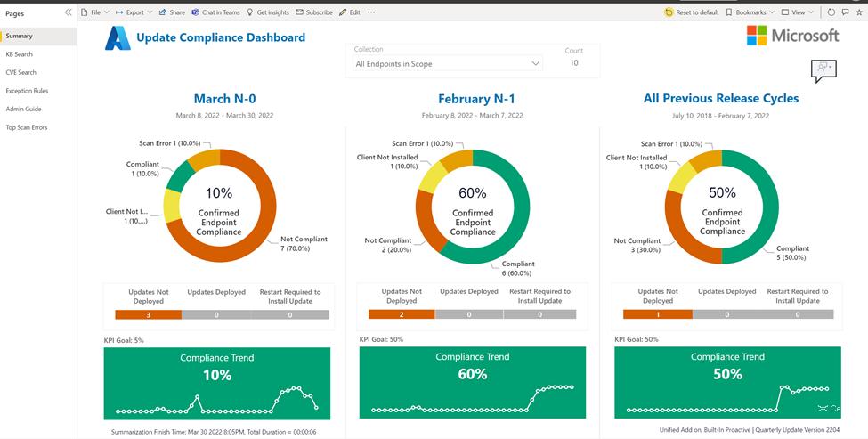868x439 pixels.
Task: Go to the KB Search page
Action: pyautogui.click(x=20, y=54)
